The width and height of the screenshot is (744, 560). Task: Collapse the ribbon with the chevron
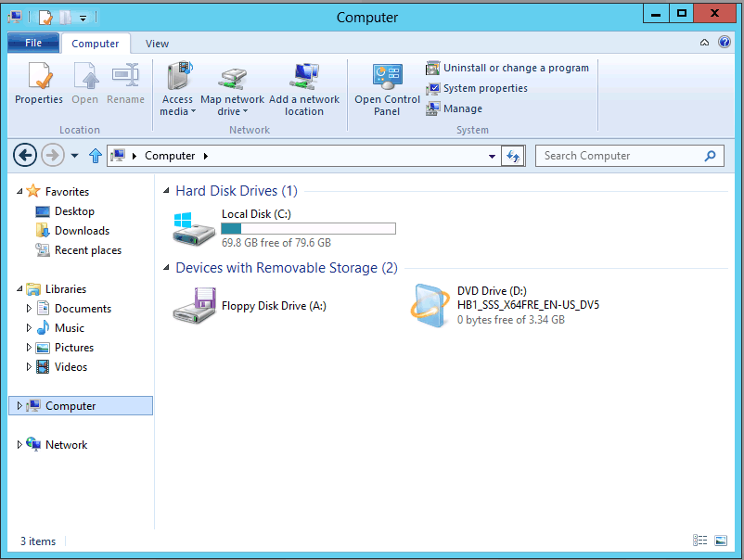(x=704, y=43)
